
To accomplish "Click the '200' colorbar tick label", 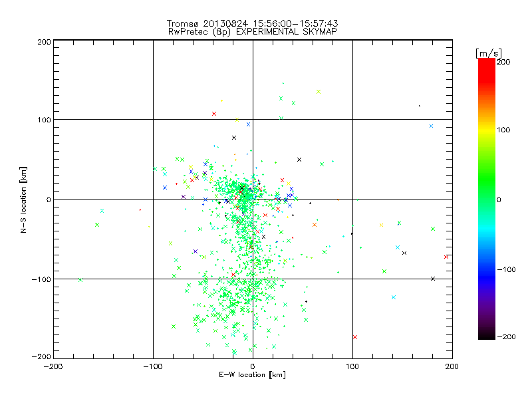I will [503, 62].
